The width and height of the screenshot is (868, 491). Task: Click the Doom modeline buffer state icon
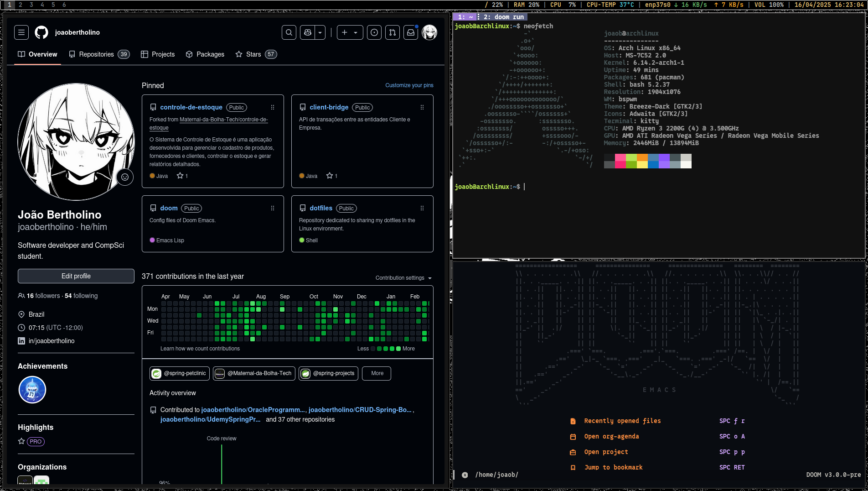(465, 475)
